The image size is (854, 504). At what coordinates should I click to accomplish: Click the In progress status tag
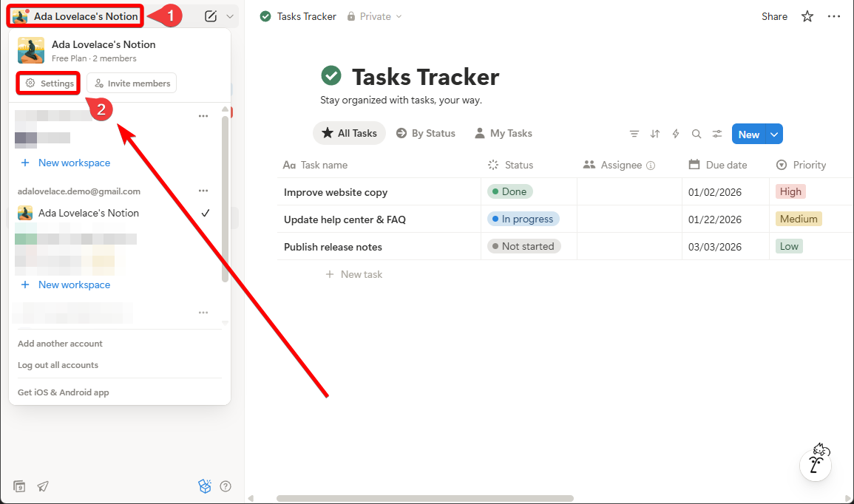[x=523, y=219]
